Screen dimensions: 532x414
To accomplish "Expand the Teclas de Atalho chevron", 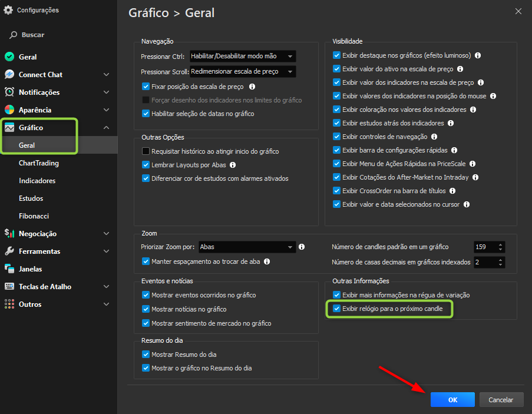I will (106, 286).
